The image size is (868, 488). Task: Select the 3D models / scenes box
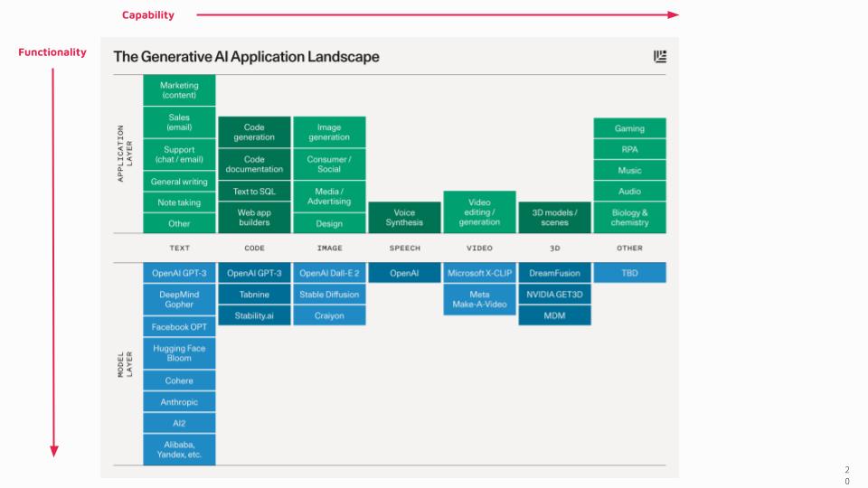(554, 218)
